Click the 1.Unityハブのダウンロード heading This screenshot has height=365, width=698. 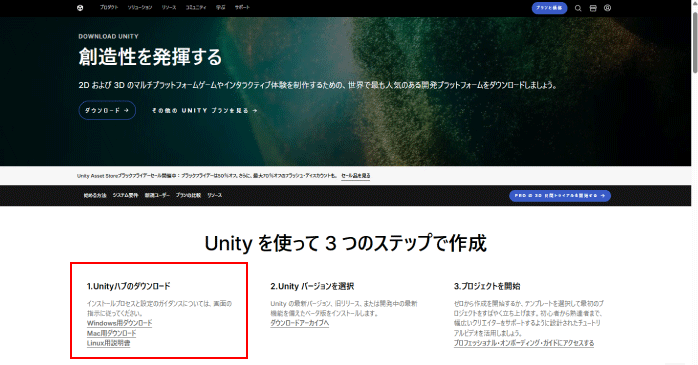click(129, 286)
